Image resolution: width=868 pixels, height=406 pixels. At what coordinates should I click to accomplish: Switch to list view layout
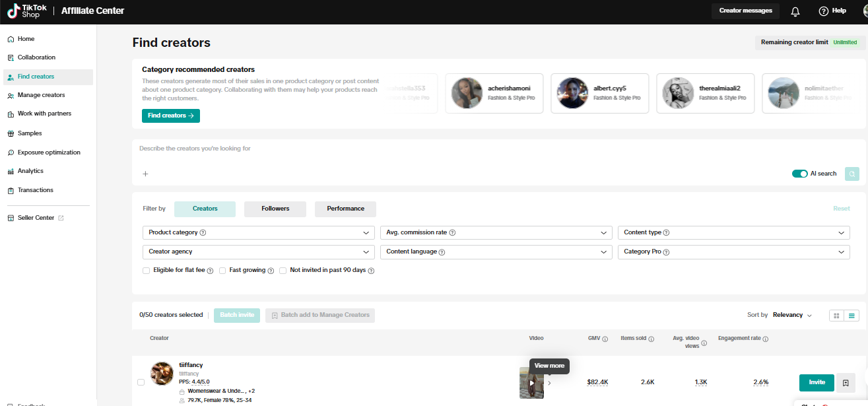[x=852, y=316]
